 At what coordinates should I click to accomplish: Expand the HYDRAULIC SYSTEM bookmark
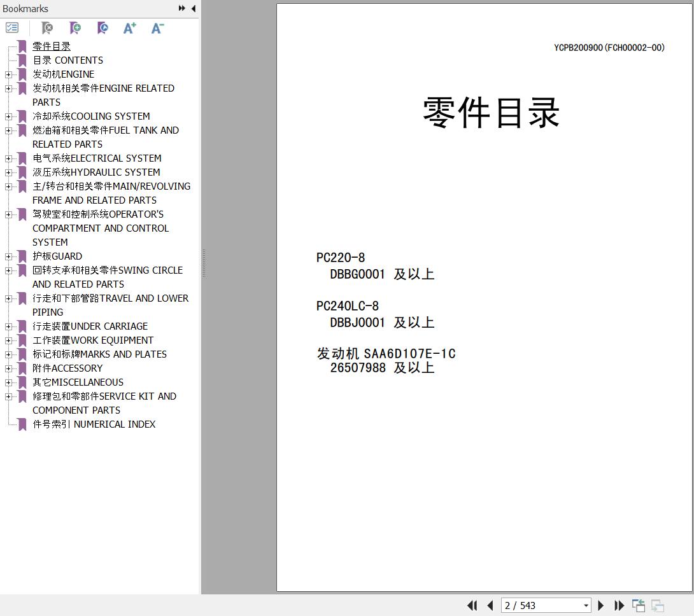coord(8,172)
